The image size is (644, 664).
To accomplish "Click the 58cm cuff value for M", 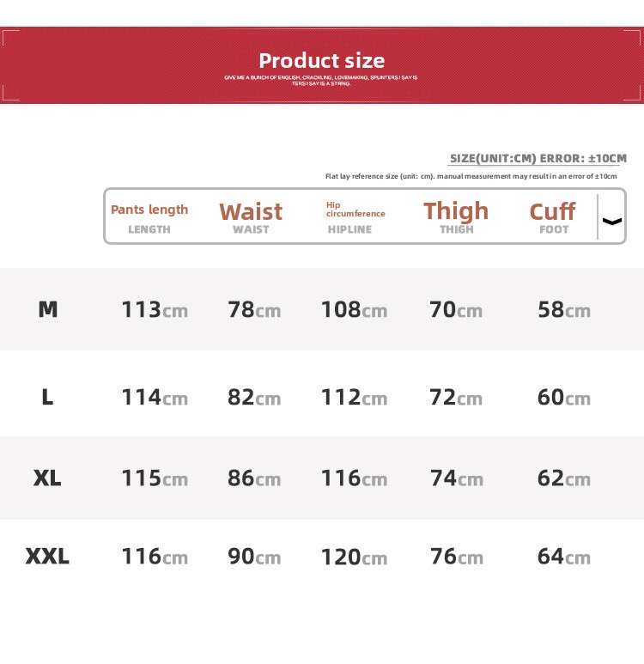I will coord(564,309).
